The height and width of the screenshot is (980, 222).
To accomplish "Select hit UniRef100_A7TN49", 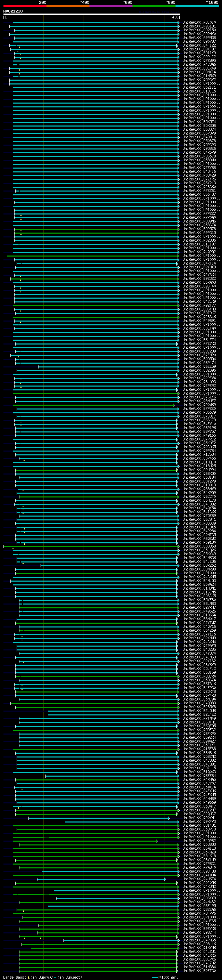I will (x=199, y=718).
